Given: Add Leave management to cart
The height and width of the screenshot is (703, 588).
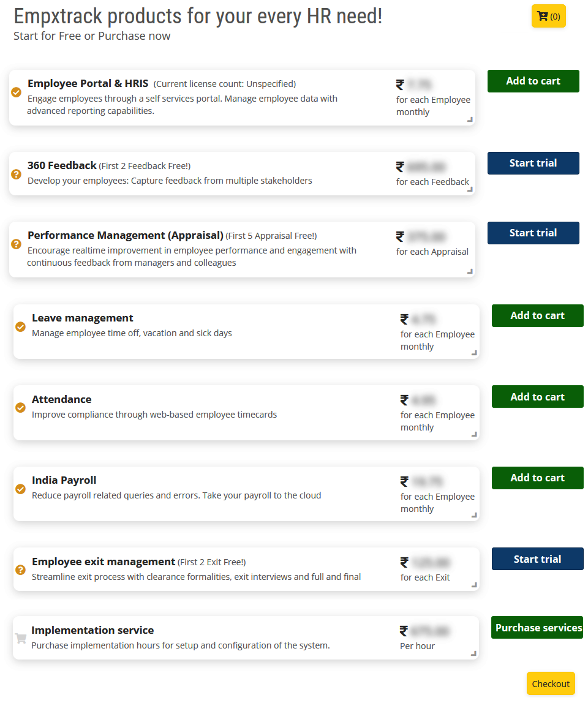Looking at the screenshot, I should (x=537, y=315).
